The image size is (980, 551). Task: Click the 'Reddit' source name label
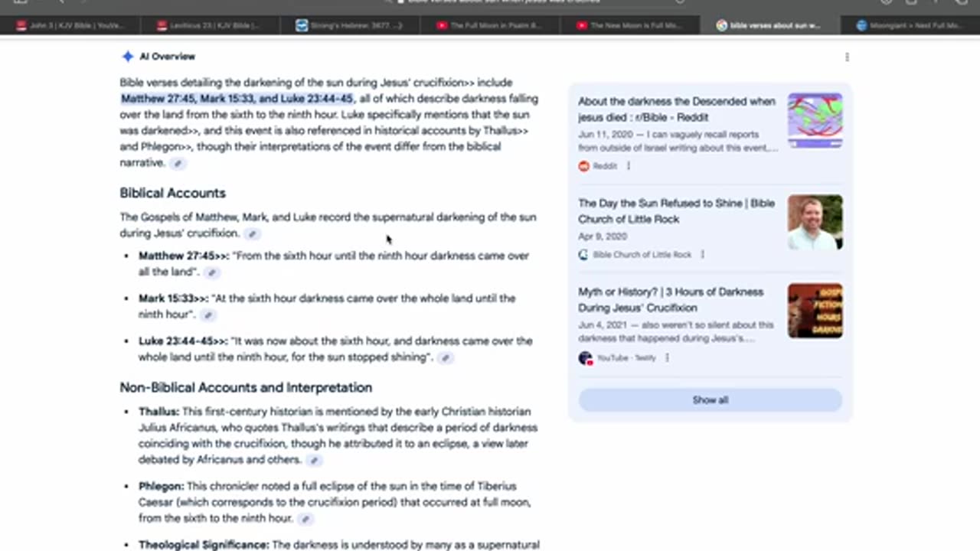[x=605, y=166]
